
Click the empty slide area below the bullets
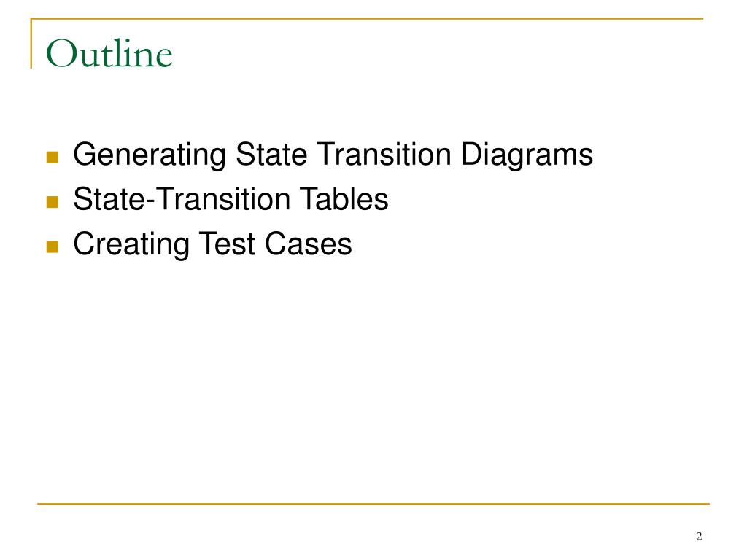coord(373,381)
